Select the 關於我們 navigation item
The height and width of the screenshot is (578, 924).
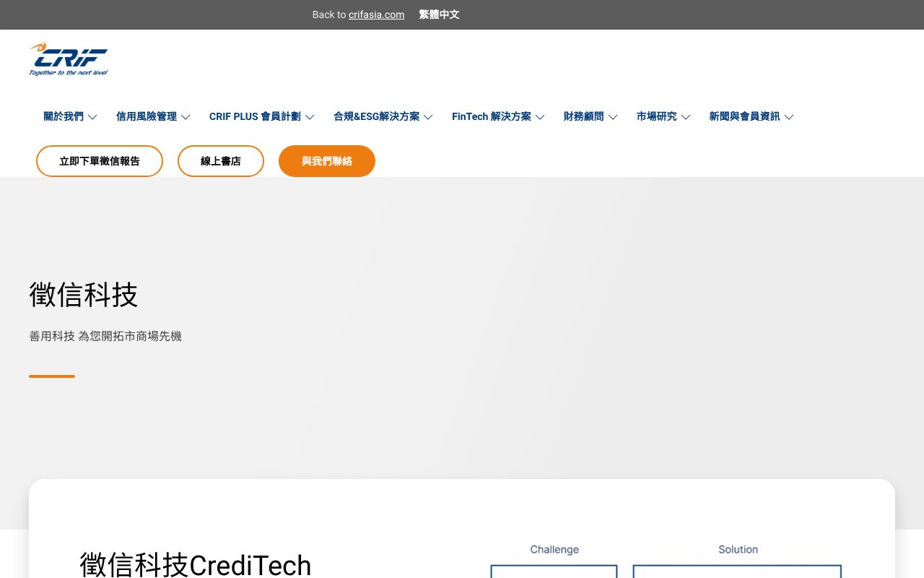point(63,116)
